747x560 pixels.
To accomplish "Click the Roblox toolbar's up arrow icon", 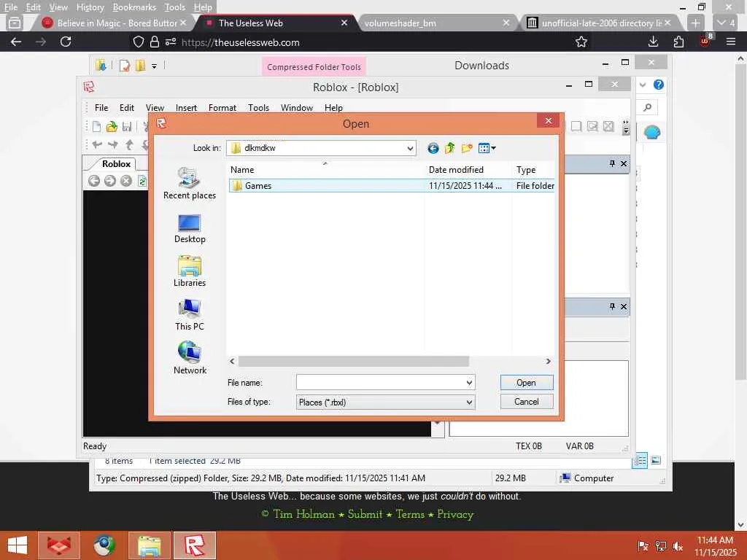I will click(129, 144).
